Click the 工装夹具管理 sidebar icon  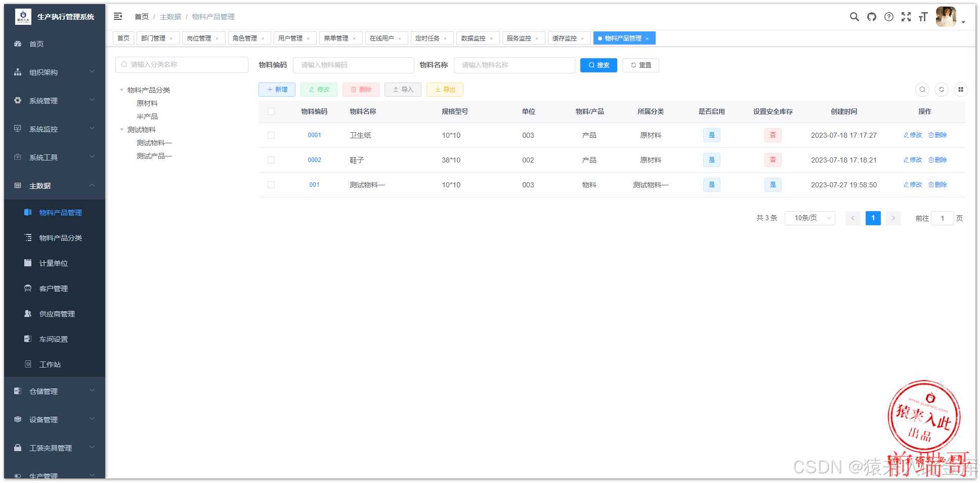click(18, 448)
